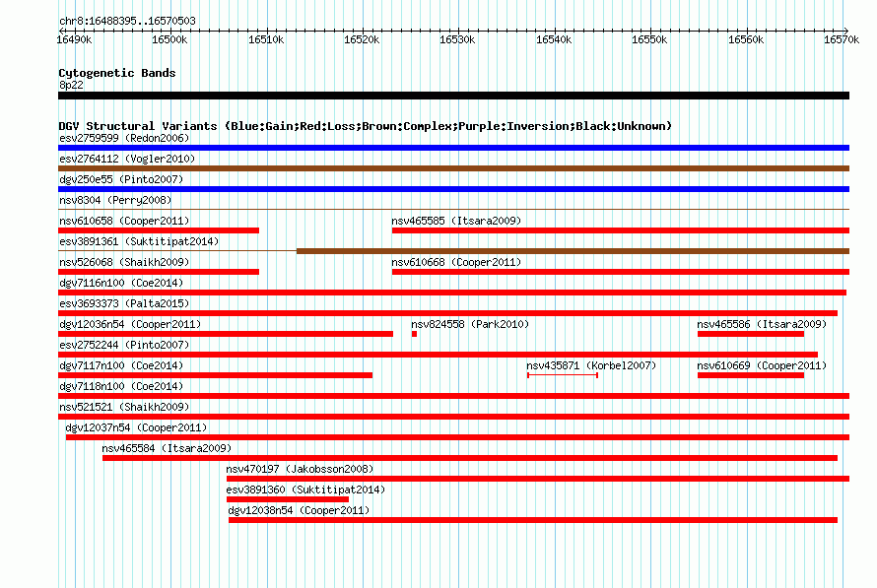Click dgv7118n100 (Coe2014) label
877x588 pixels.
121,386
